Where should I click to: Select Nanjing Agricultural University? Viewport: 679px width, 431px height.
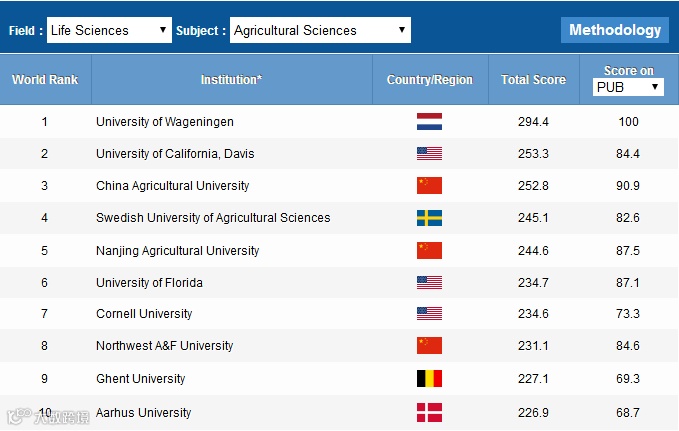(x=177, y=250)
